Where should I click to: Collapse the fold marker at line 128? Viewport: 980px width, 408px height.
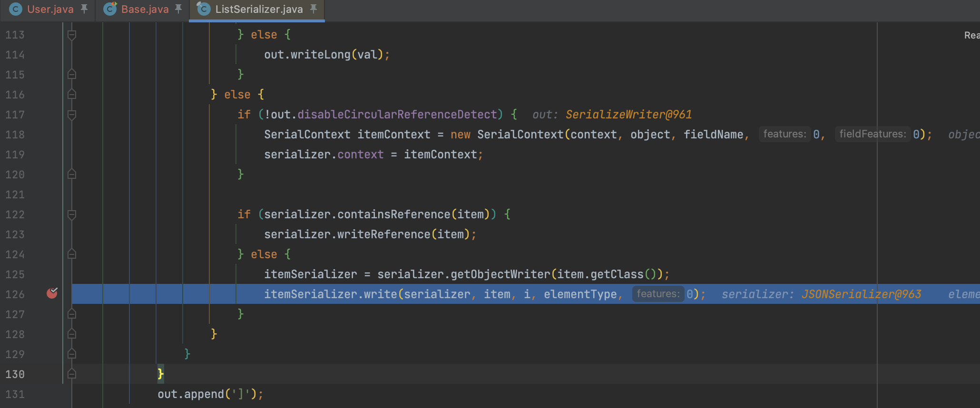pos(72,334)
